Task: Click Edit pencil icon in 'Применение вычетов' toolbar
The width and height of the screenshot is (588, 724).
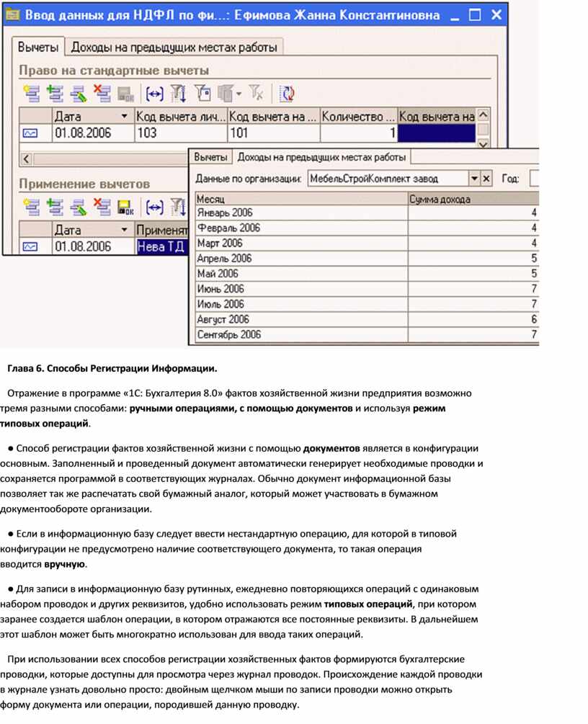Action: 78,207
